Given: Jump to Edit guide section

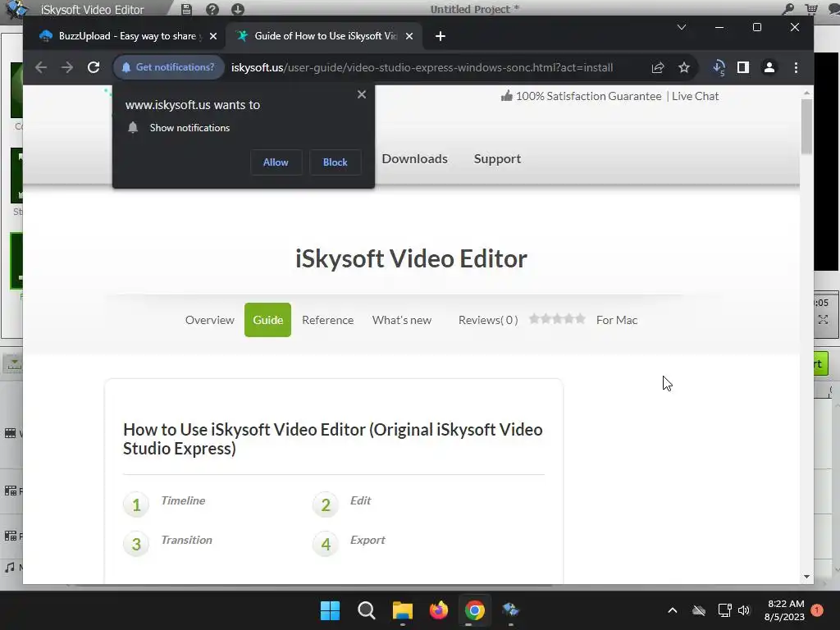Looking at the screenshot, I should pyautogui.click(x=361, y=500).
